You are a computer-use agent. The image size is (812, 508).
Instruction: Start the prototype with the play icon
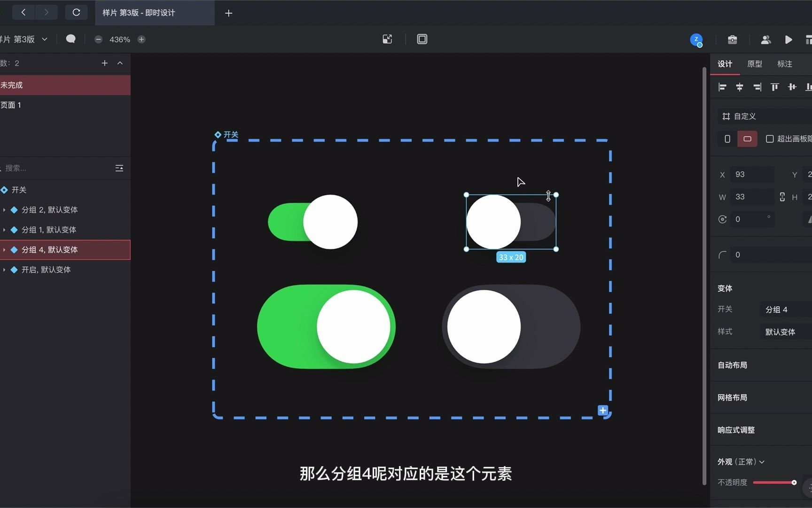(789, 40)
